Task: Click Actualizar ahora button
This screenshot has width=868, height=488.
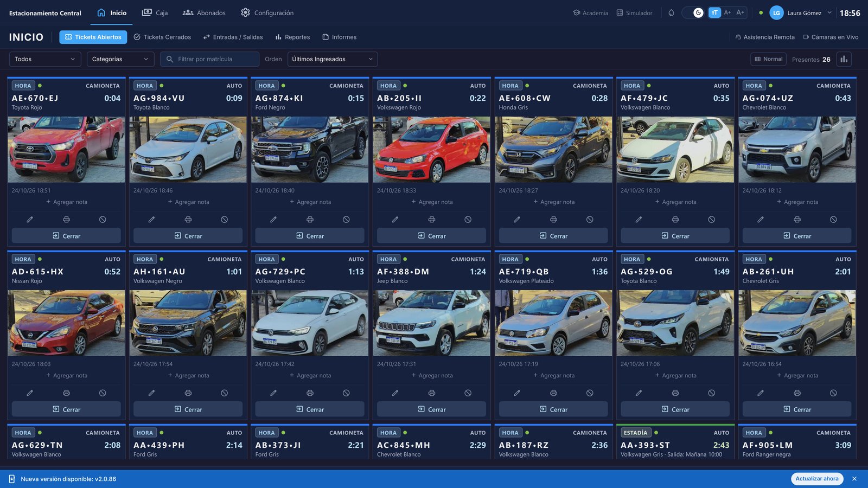Action: tap(816, 479)
